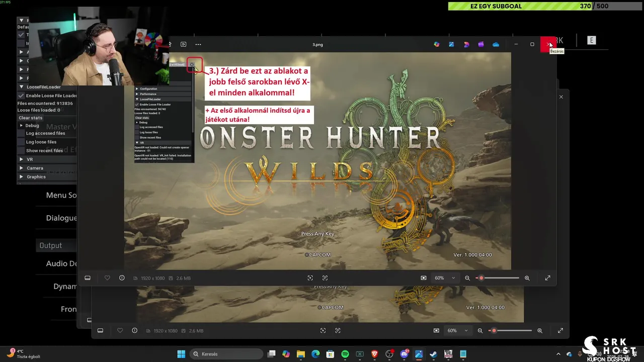Fit image to window in front Photos window

pos(424,278)
